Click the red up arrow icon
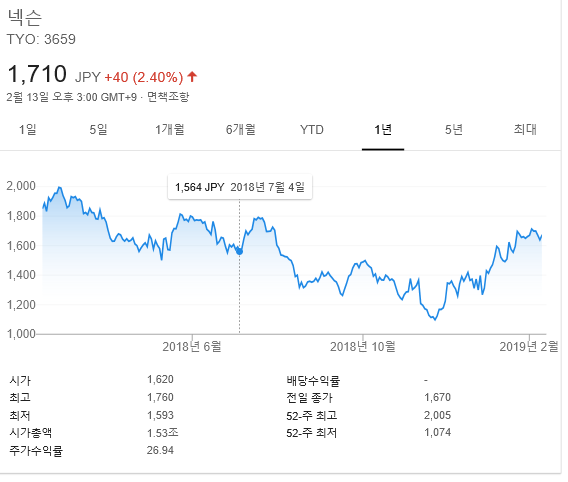The image size is (568, 482). (x=192, y=77)
